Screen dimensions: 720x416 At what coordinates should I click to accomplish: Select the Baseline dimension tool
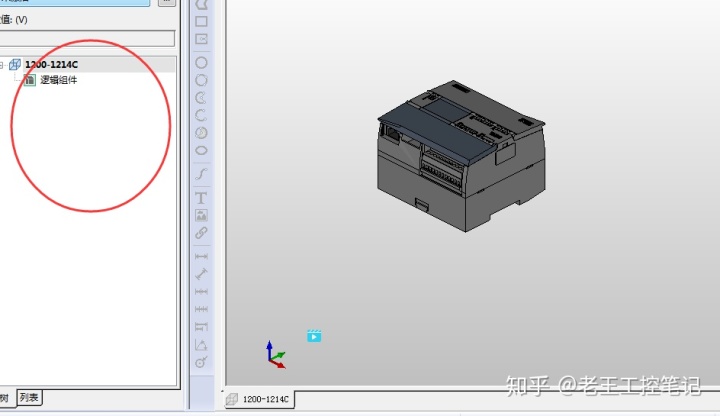pos(201,327)
